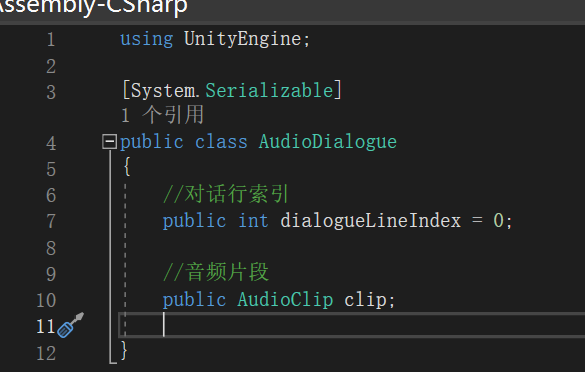The image size is (585, 372).
Task: Click the 'using' keyword on line 1
Action: point(147,39)
